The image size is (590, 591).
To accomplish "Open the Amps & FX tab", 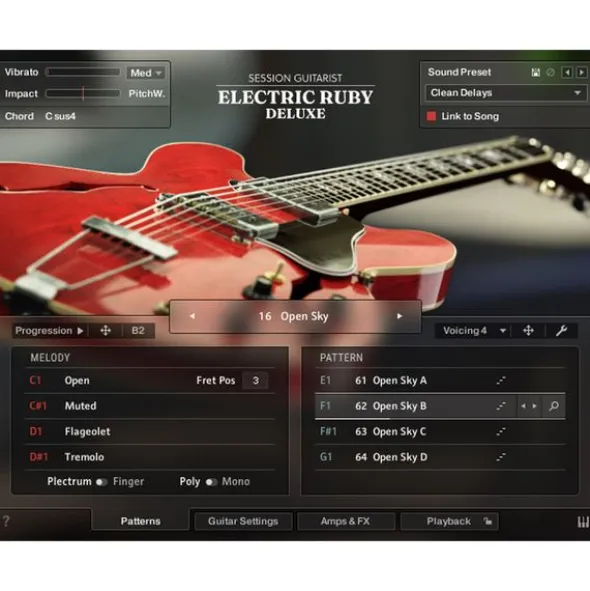I will tap(345, 521).
